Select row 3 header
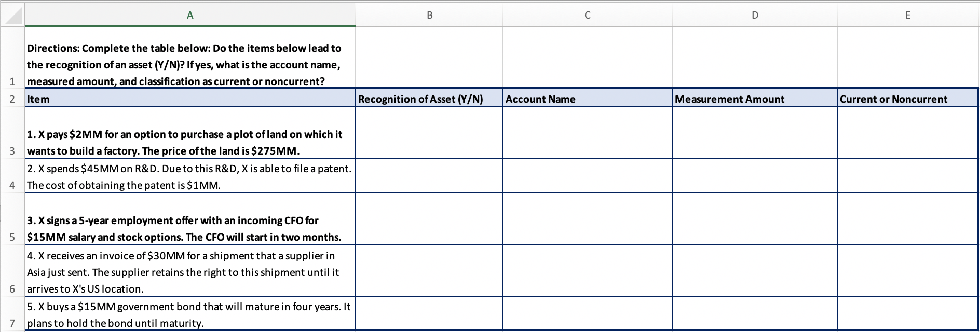The height and width of the screenshot is (332, 980). click(12, 132)
